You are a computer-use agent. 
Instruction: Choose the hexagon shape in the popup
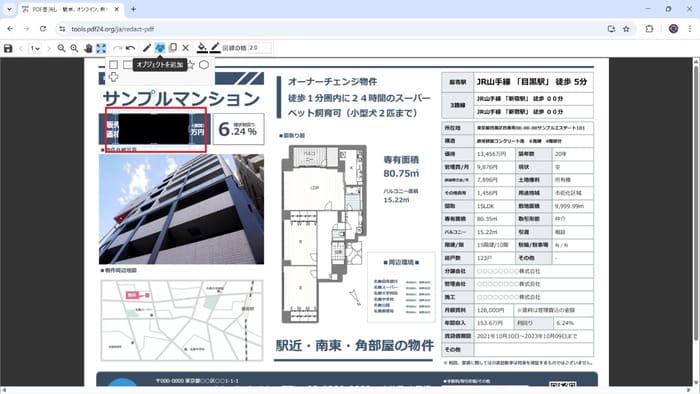[204, 65]
